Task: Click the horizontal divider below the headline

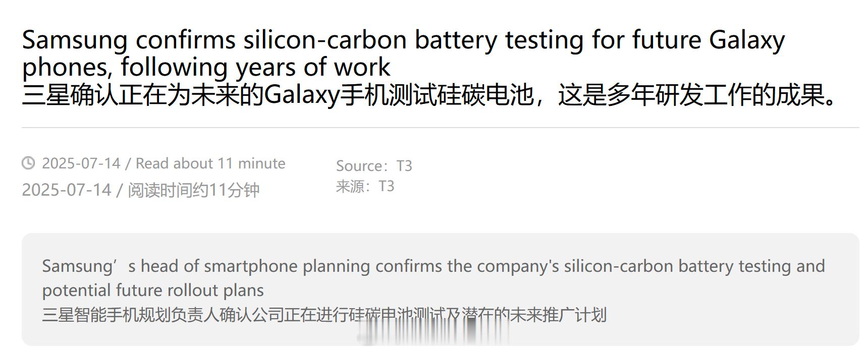Action: [439, 128]
